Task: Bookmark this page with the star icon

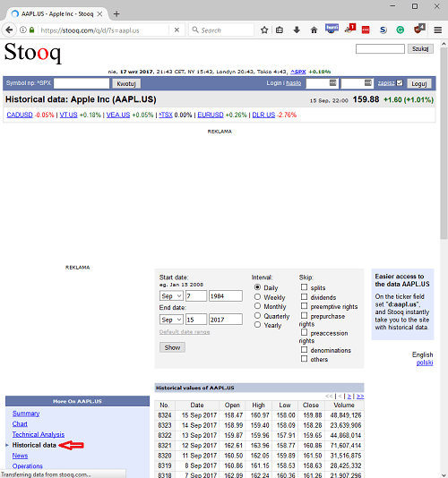Action: (264, 30)
